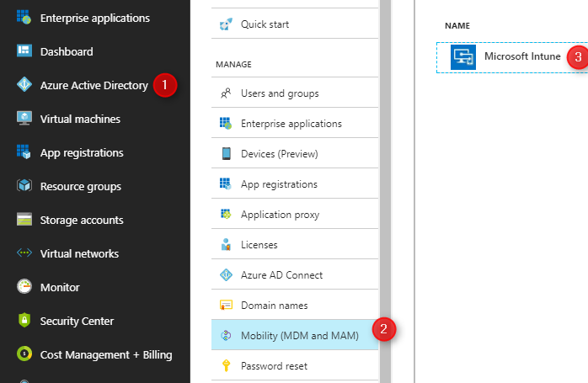Image resolution: width=588 pixels, height=383 pixels.
Task: Select Mobility (MDM and MAM) item
Action: click(295, 335)
